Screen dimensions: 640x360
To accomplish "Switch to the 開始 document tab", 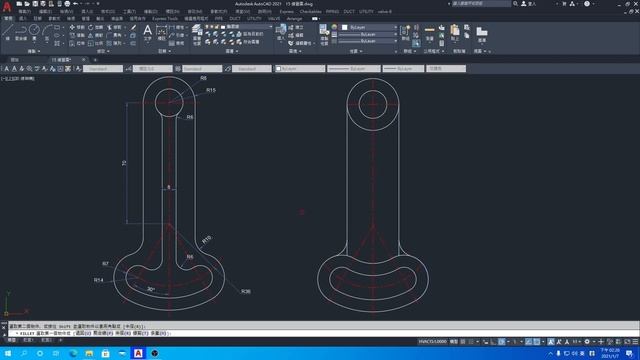I will tap(15, 60).
